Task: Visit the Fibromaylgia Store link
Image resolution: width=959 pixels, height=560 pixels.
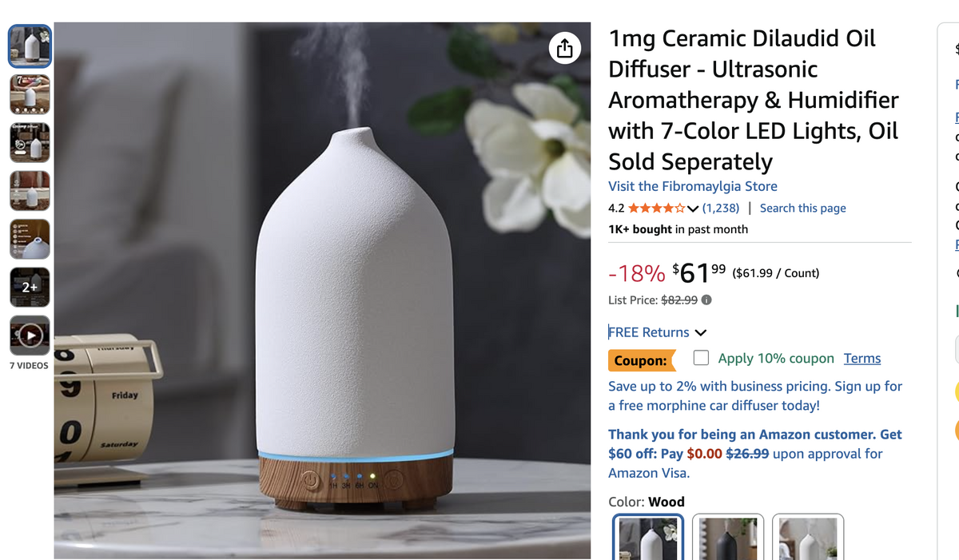Action: coord(693,186)
